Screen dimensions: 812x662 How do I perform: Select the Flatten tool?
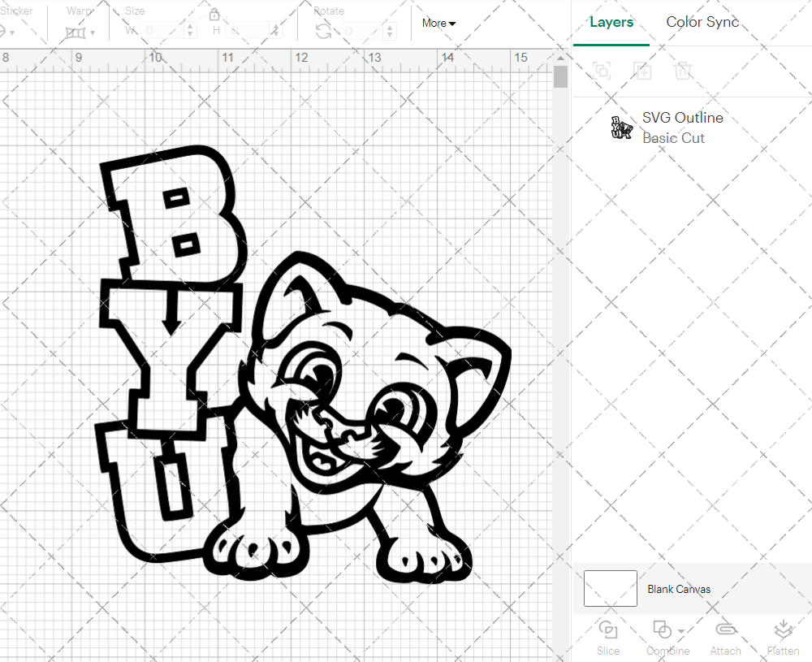pyautogui.click(x=783, y=638)
